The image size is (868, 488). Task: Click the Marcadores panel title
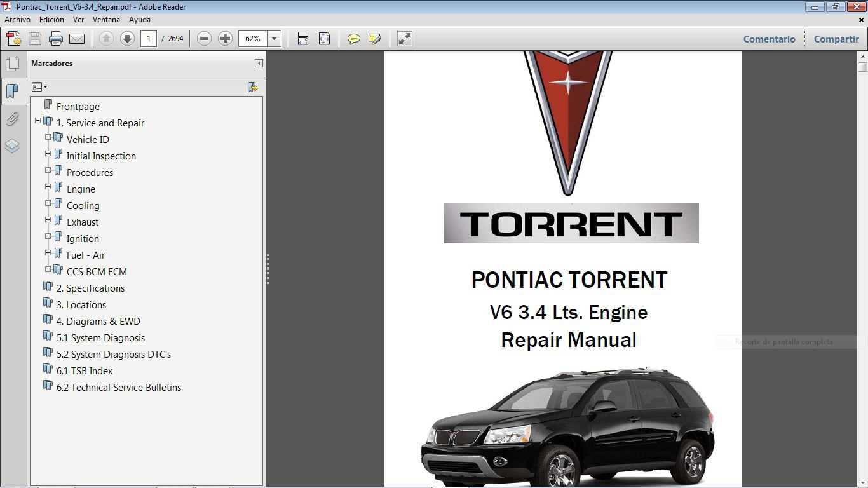click(51, 64)
